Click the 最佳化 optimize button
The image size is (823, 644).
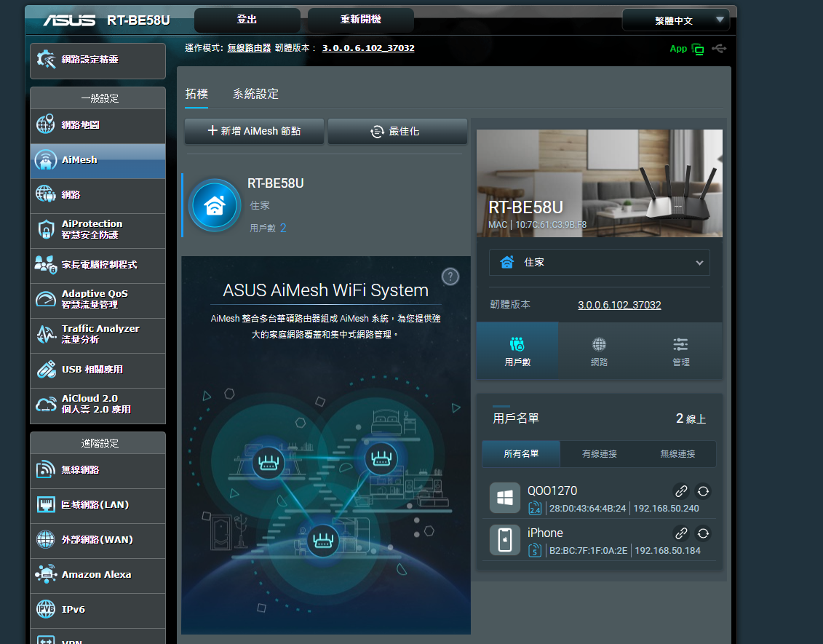(x=397, y=131)
